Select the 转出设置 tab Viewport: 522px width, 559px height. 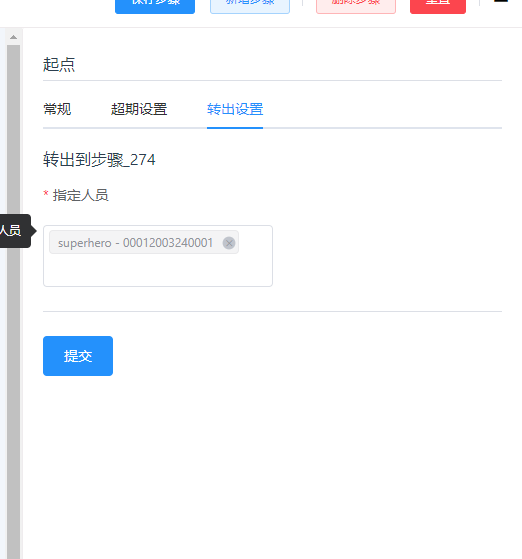235,109
